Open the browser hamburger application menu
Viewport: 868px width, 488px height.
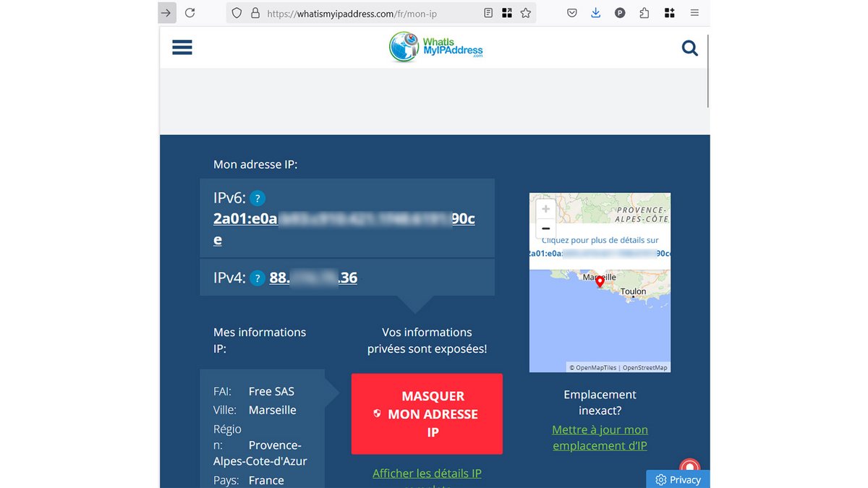[694, 13]
